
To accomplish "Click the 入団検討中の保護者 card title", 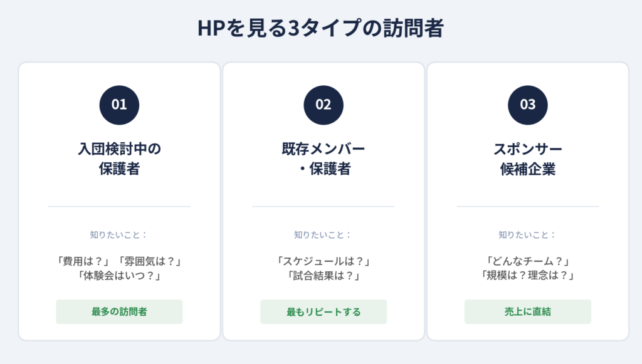I will (119, 159).
